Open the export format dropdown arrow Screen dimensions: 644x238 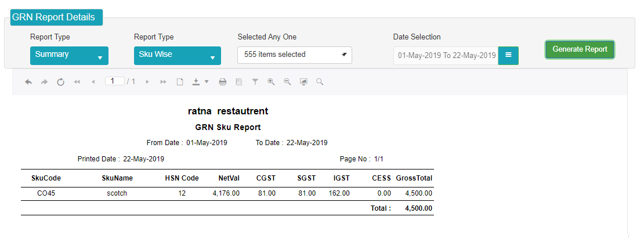click(207, 82)
